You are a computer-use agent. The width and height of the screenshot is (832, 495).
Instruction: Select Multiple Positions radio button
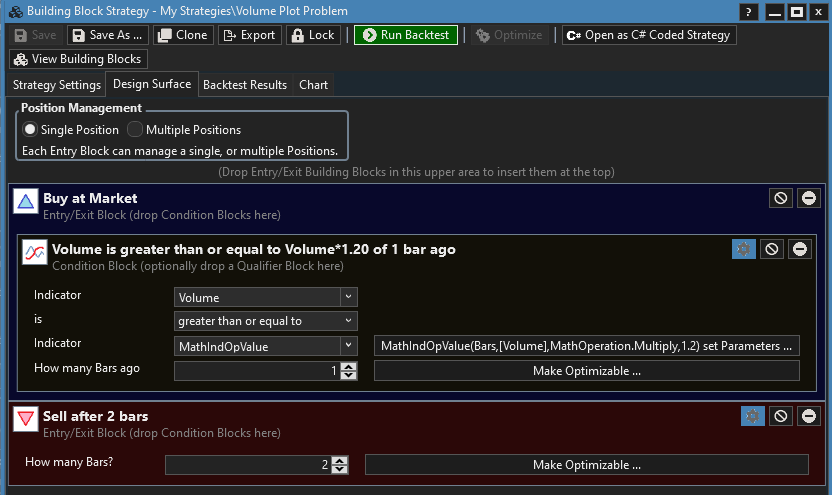pyautogui.click(x=135, y=130)
